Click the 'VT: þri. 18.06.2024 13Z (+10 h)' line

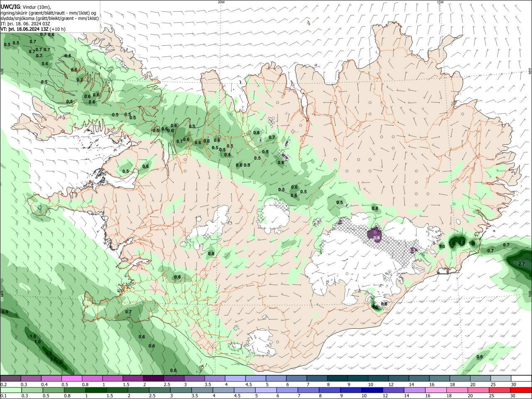point(33,29)
